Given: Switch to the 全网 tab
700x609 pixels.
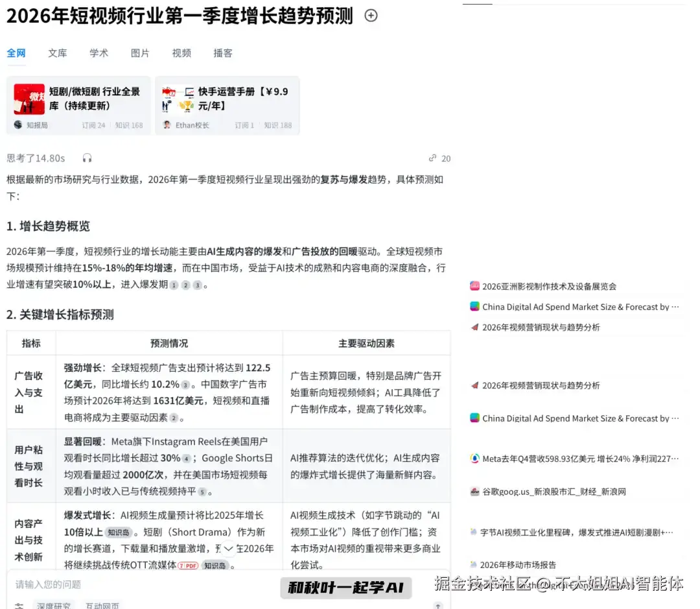Looking at the screenshot, I should pos(16,53).
